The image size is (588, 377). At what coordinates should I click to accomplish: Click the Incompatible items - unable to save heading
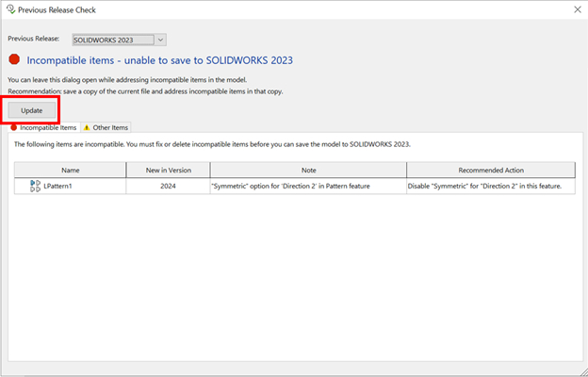point(160,60)
